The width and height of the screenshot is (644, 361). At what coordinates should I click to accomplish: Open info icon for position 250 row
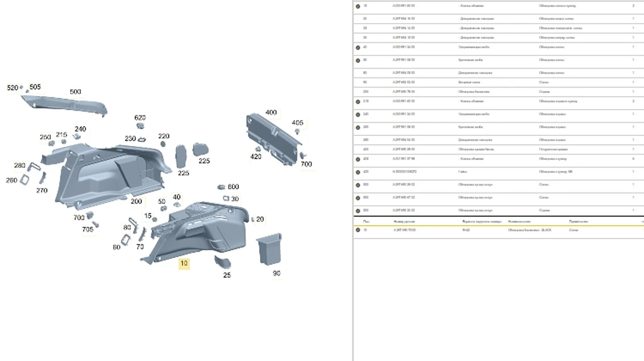pyautogui.click(x=358, y=127)
